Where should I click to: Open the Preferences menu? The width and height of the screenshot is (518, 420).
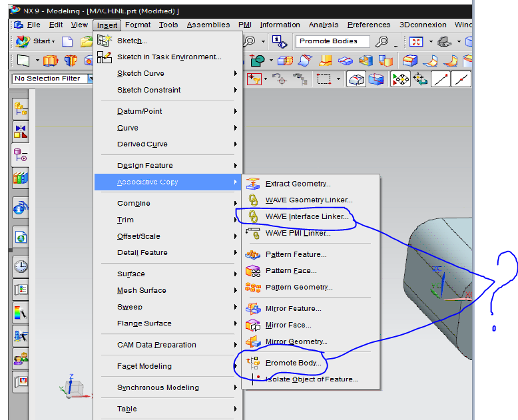(x=369, y=25)
